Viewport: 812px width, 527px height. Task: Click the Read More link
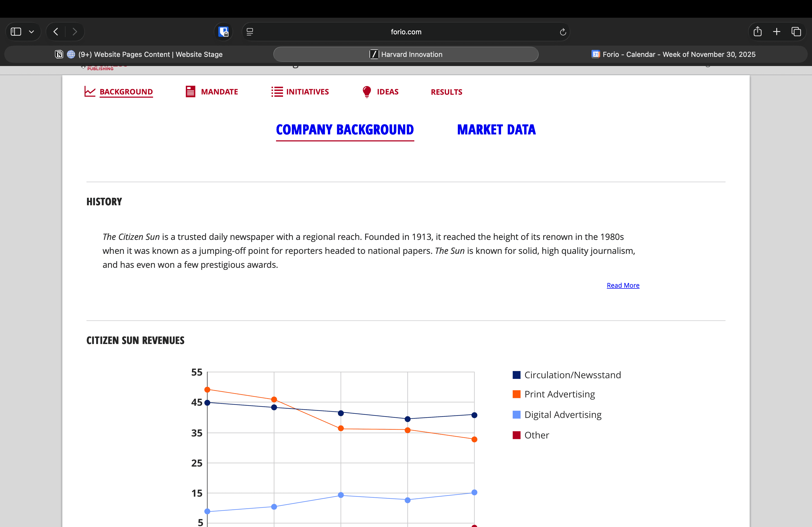tap(623, 285)
